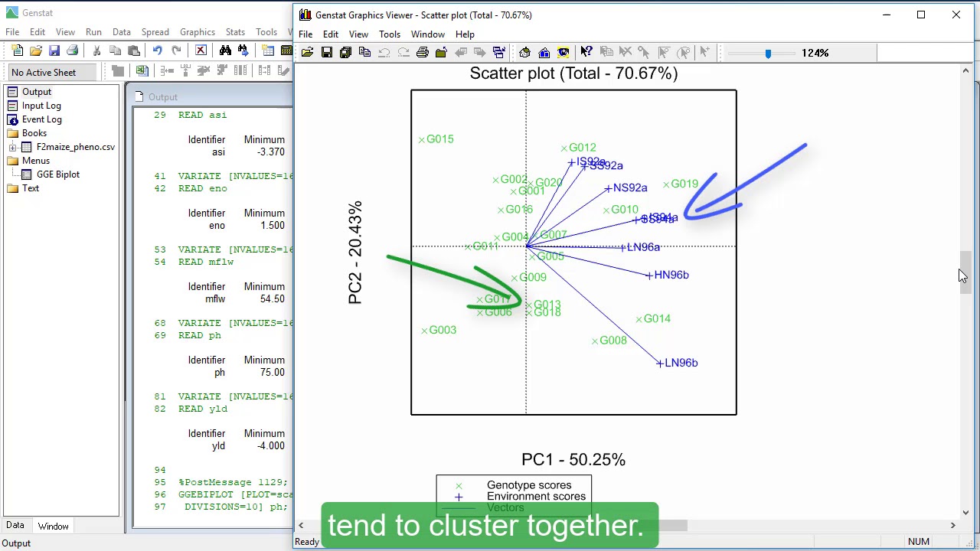Click the Graphics Viewer icon next to print

coord(441,52)
